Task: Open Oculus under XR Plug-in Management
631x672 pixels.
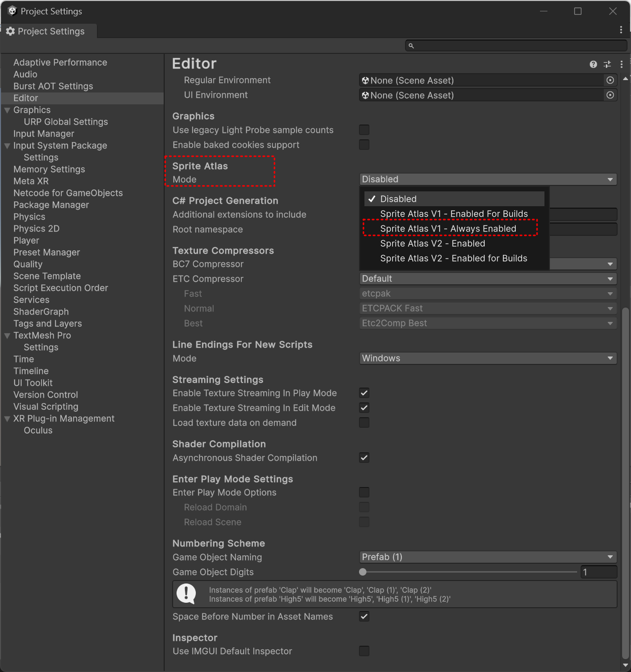Action: pyautogui.click(x=38, y=430)
